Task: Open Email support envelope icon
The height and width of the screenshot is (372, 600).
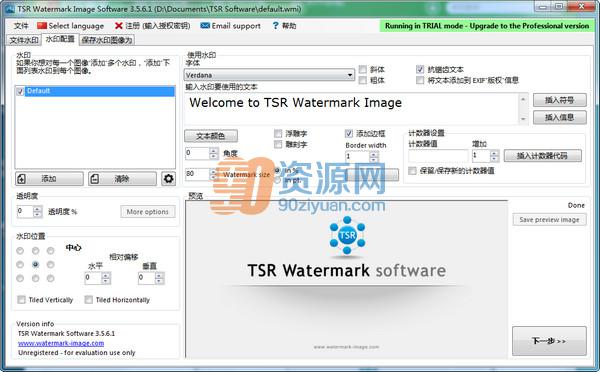Action: (205, 26)
